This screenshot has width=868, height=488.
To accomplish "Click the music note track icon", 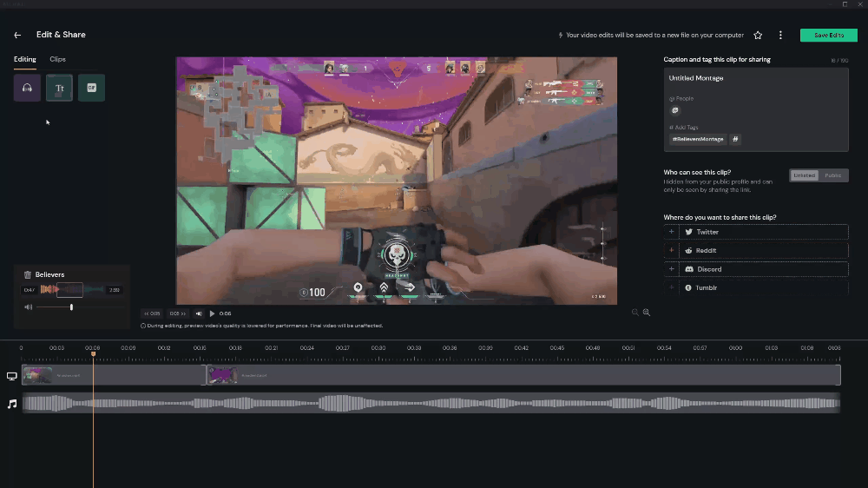I will [12, 404].
